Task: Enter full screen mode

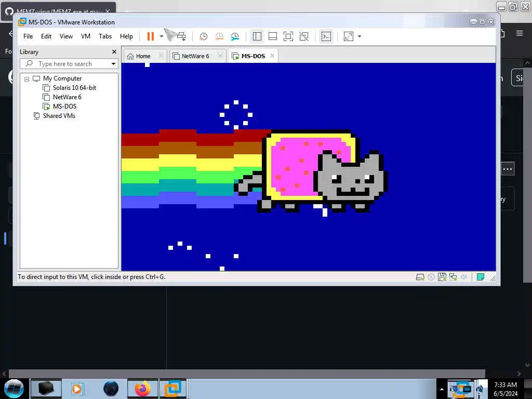Action: [x=288, y=36]
